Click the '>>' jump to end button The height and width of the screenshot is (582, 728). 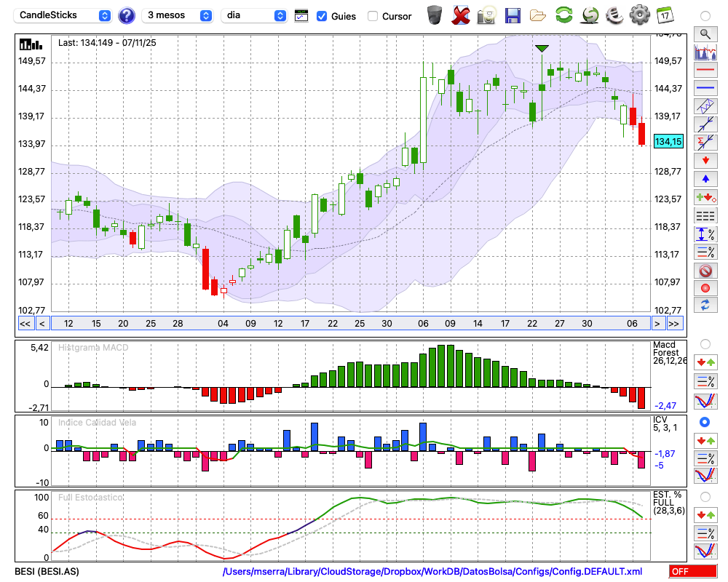675,324
